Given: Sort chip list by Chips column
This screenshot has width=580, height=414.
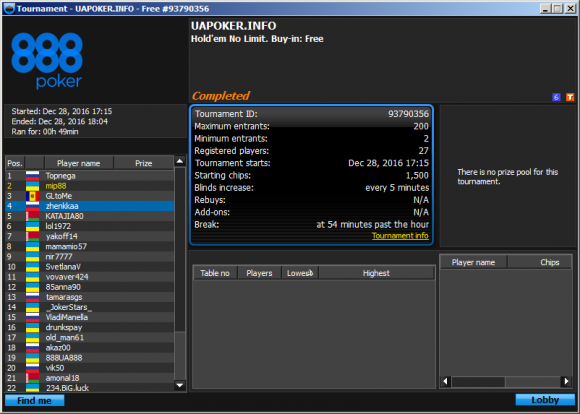Looking at the screenshot, I should [x=540, y=262].
